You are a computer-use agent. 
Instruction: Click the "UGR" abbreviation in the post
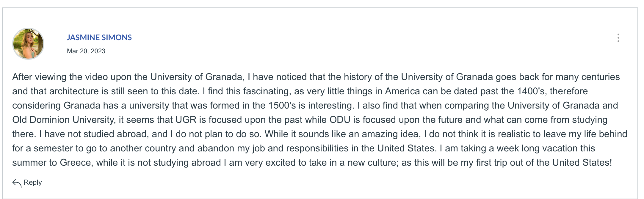186,120
